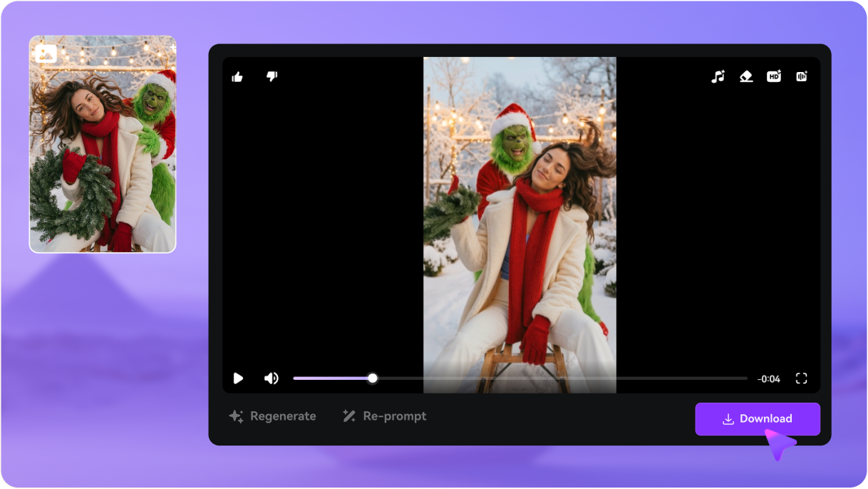Open the AI music generator tool
The width and height of the screenshot is (868, 489).
(x=718, y=76)
